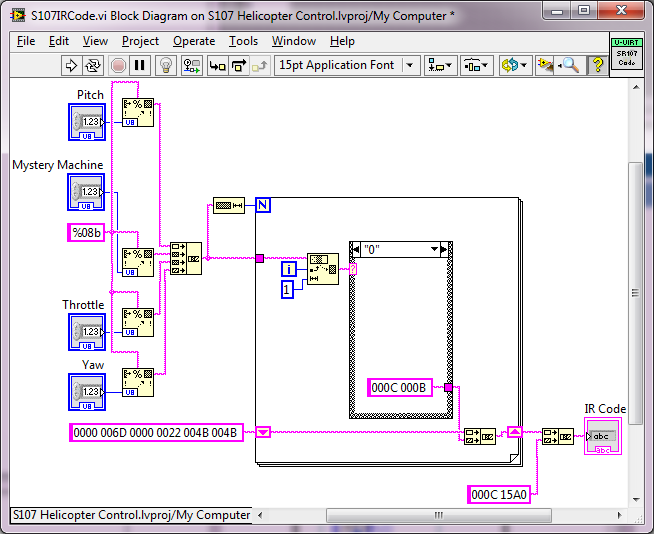The height and width of the screenshot is (534, 654).
Task: Open the File menu
Action: 26,41
